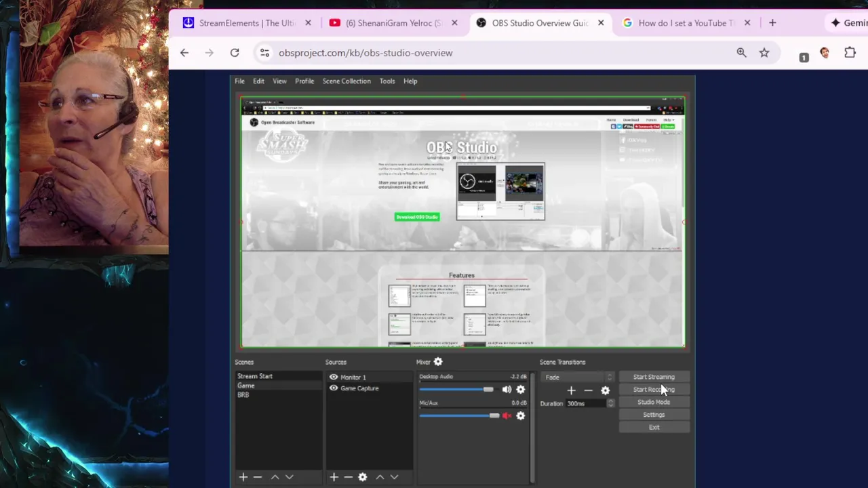Toggle Studio Mode button

click(x=654, y=402)
